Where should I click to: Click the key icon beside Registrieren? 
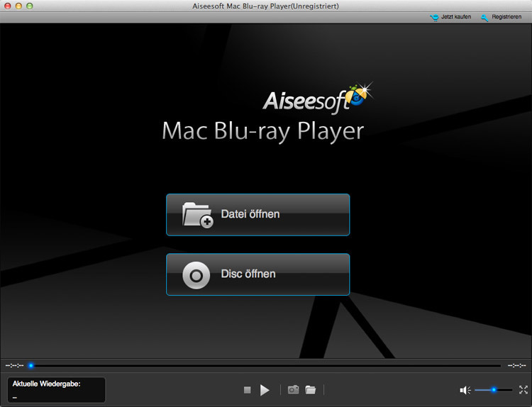(x=485, y=18)
